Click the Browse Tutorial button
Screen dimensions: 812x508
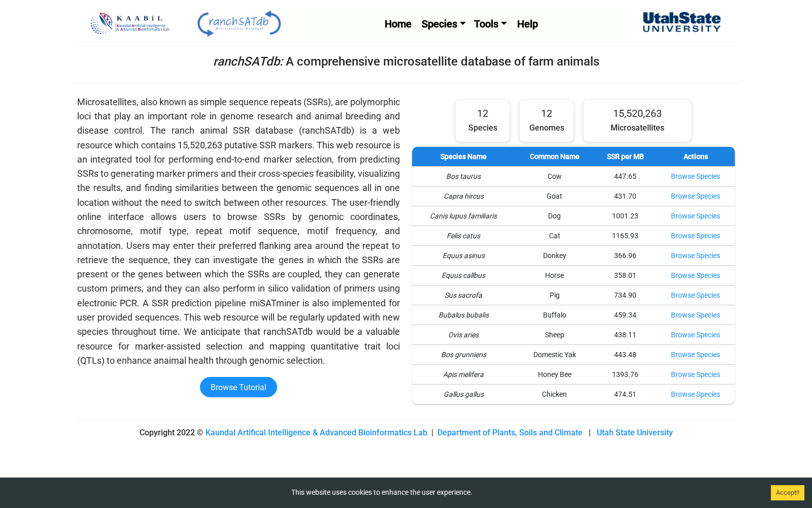239,387
